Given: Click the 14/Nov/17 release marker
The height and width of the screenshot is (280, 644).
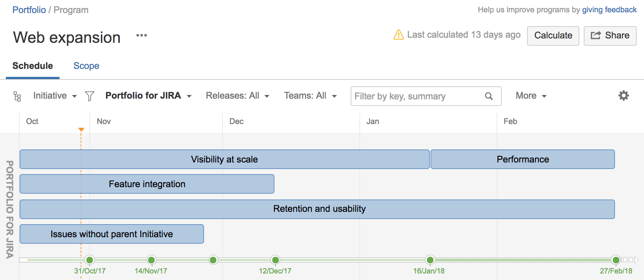Looking at the screenshot, I should (x=151, y=260).
